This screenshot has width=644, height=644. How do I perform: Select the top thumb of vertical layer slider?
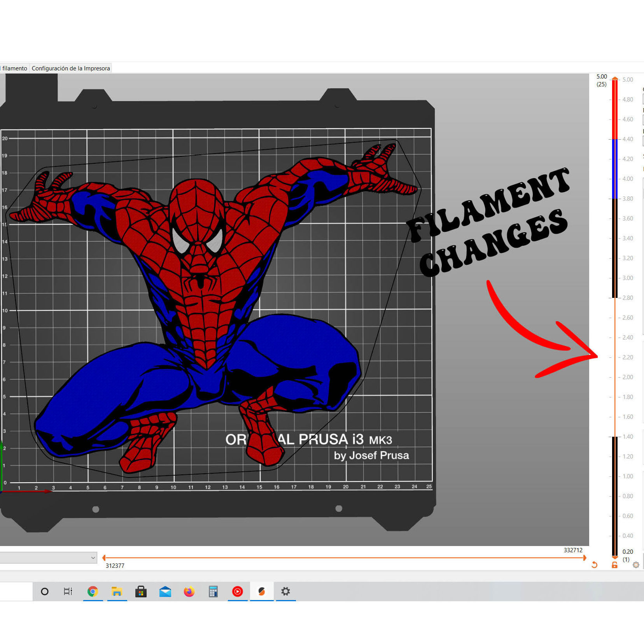pos(615,79)
